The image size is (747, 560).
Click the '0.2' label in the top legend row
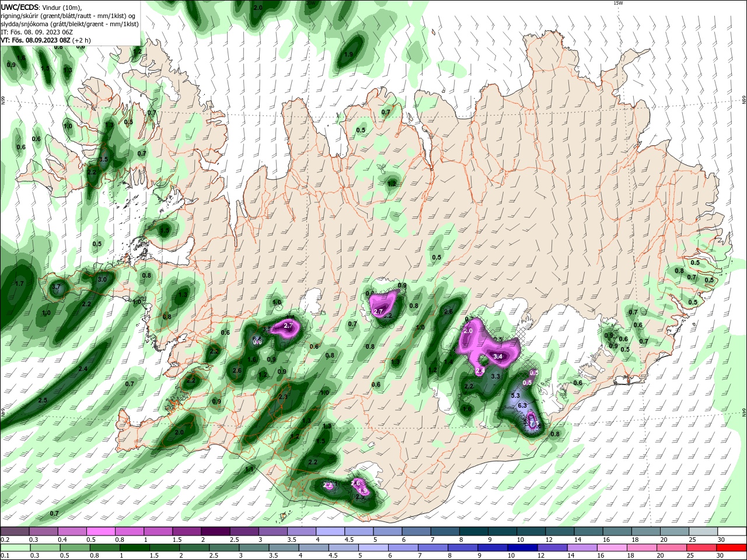pos(5,540)
